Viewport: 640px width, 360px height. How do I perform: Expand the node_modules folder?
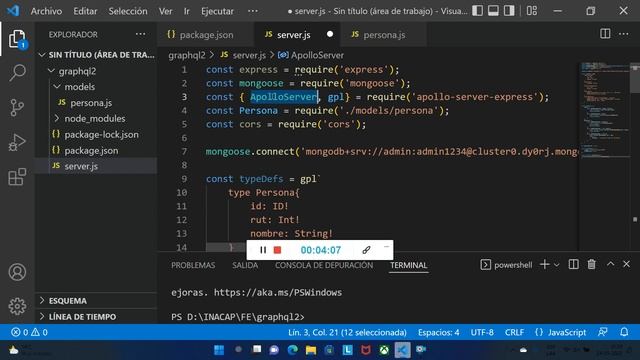pyautogui.click(x=97, y=119)
